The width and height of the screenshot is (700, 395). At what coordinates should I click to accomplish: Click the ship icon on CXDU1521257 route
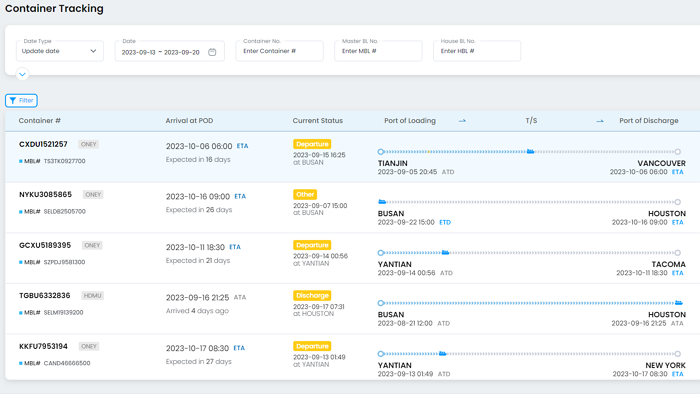tap(530, 152)
